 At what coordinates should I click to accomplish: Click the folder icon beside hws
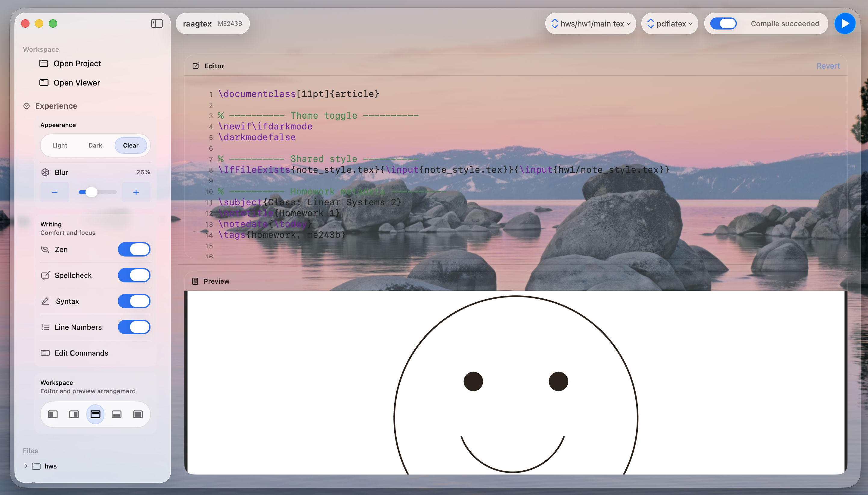point(36,466)
